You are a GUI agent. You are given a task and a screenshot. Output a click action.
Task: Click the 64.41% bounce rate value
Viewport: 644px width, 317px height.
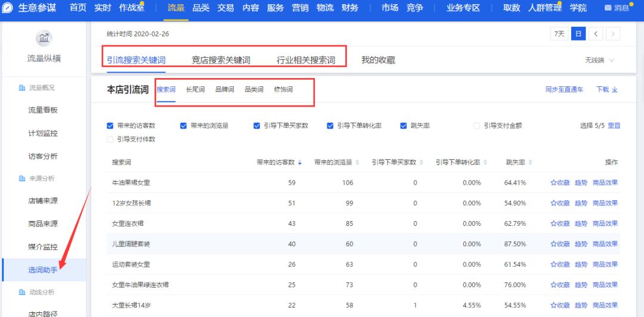515,183
